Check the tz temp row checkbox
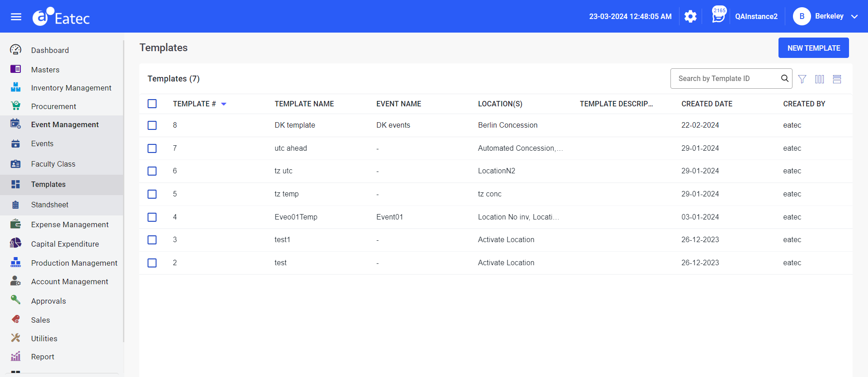 click(x=152, y=194)
